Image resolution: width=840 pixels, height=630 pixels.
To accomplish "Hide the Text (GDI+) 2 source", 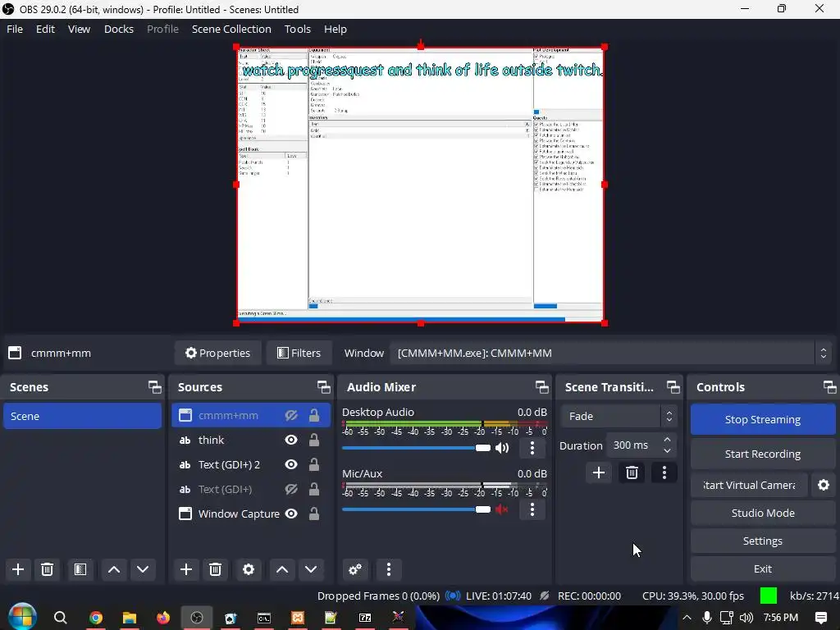I will point(291,464).
